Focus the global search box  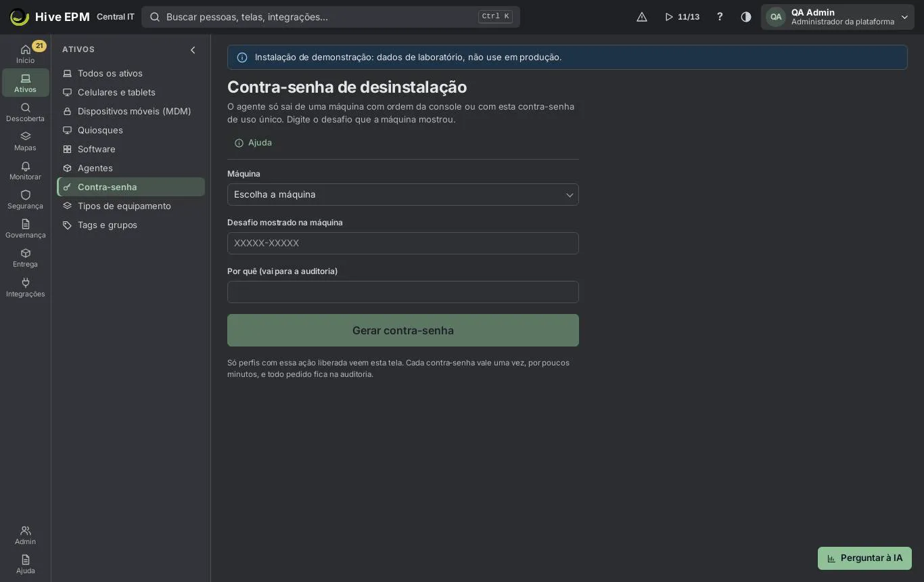pyautogui.click(x=331, y=17)
